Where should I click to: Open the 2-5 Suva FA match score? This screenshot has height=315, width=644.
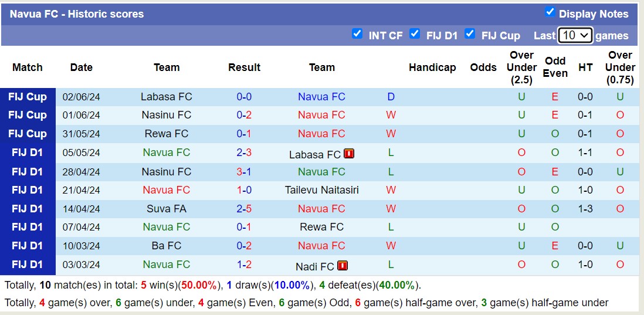244,209
